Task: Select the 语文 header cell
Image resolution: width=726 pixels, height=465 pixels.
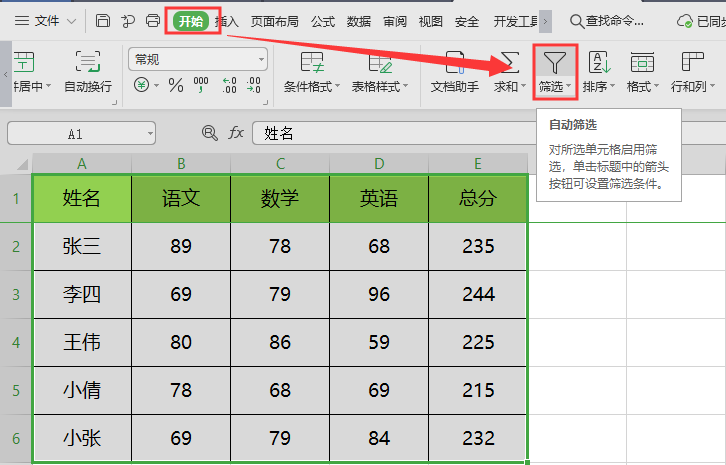Action: click(x=181, y=199)
